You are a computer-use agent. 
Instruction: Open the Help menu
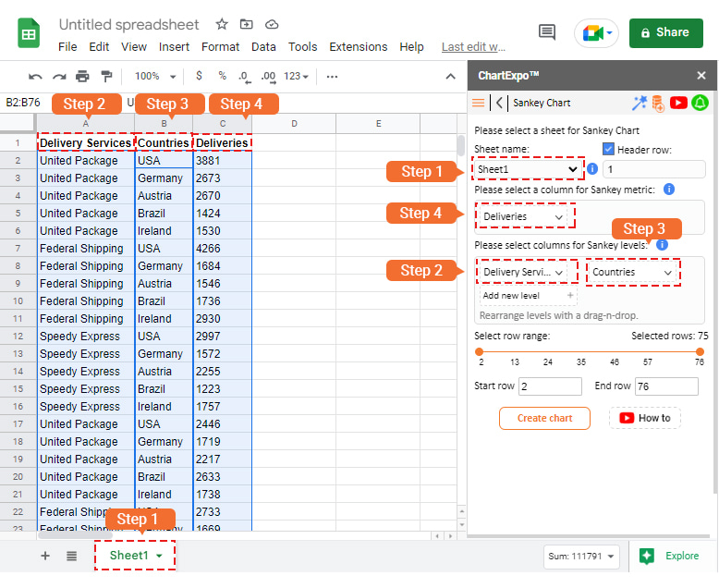point(411,47)
